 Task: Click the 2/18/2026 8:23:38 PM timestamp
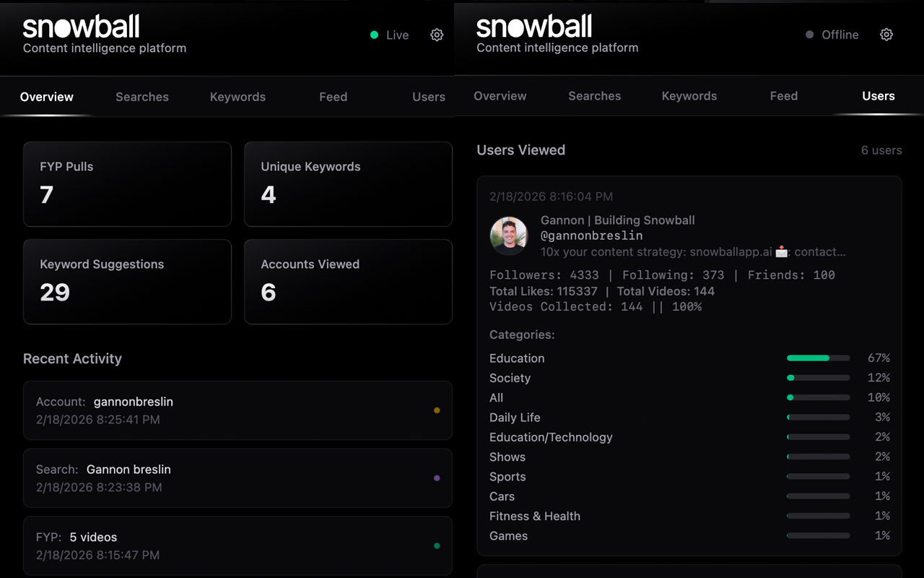tap(99, 488)
